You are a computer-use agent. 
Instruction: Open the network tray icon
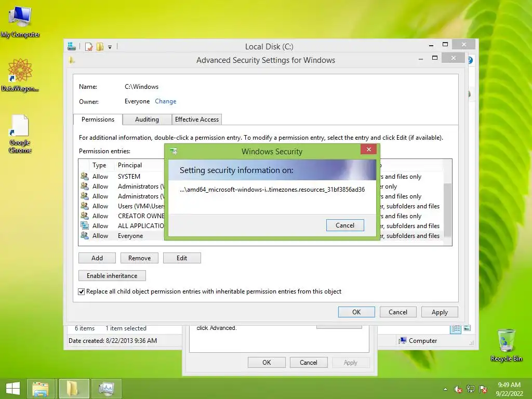click(x=471, y=389)
